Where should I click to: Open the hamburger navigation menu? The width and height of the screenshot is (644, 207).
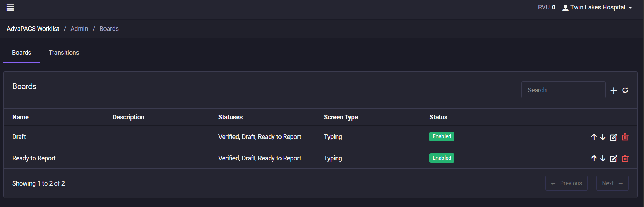[10, 7]
